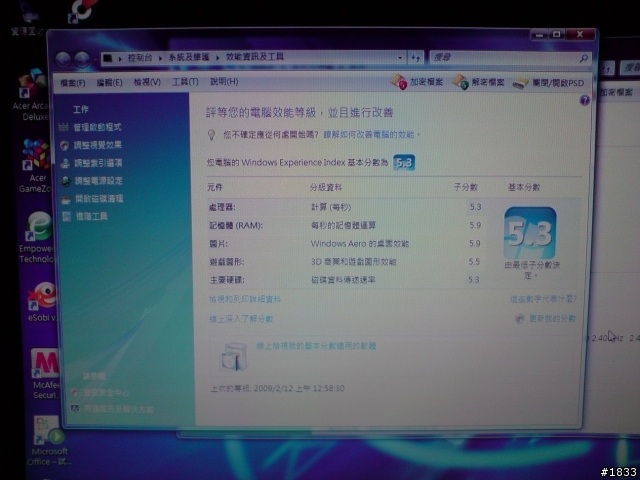The width and height of the screenshot is (640, 480).
Task: Click the 子分數 column header
Action: click(466, 187)
